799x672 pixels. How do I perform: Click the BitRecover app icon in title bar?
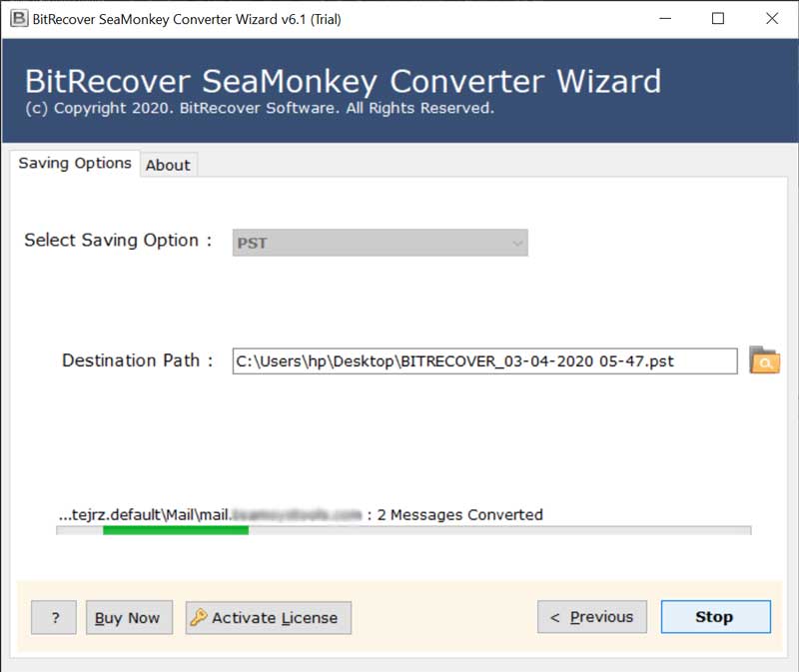pos(19,19)
